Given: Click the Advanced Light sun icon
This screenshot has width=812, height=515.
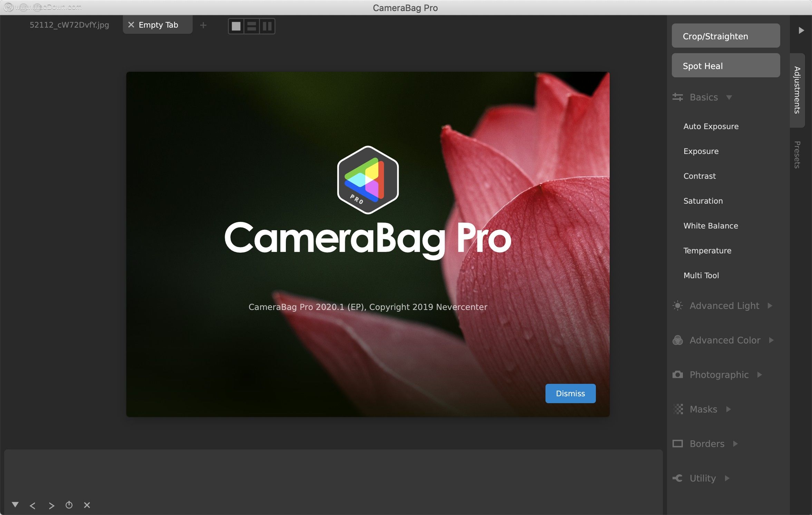Looking at the screenshot, I should [x=678, y=306].
